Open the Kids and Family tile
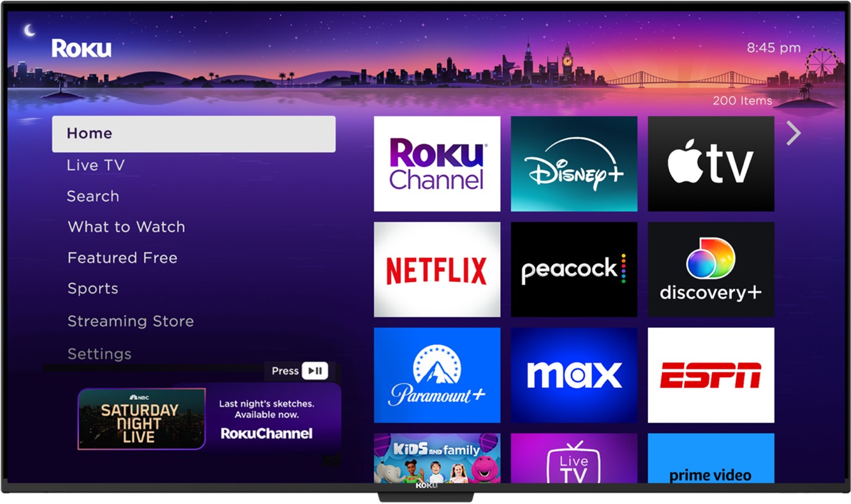 point(437,458)
